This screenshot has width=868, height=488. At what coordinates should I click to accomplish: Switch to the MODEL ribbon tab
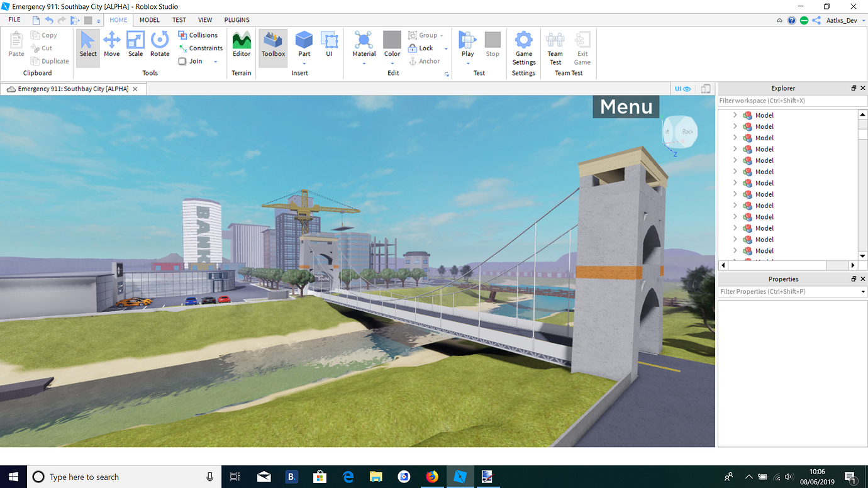pyautogui.click(x=149, y=19)
